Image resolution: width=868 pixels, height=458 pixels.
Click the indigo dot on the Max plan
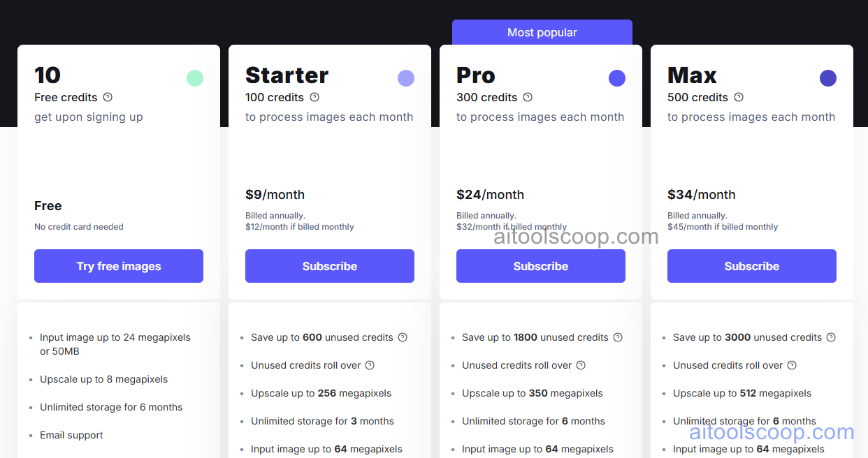pos(828,78)
